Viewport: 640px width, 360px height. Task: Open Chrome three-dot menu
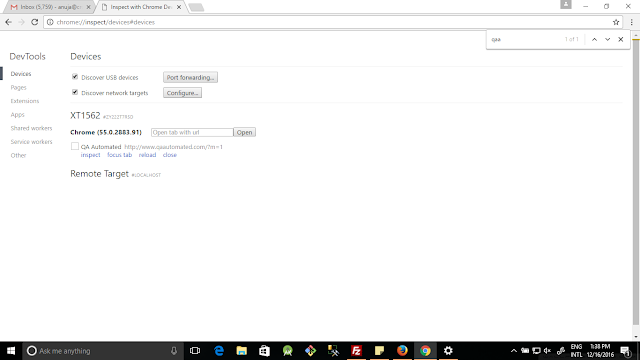point(631,22)
